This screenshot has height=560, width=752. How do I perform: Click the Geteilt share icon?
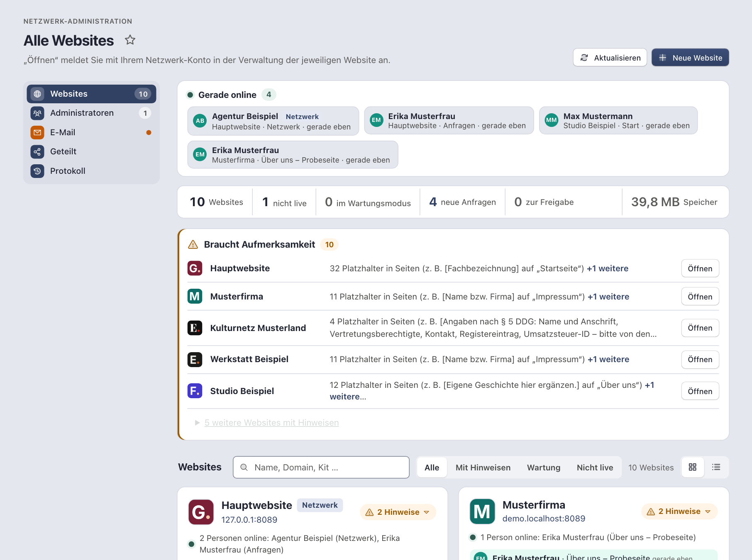point(37,151)
